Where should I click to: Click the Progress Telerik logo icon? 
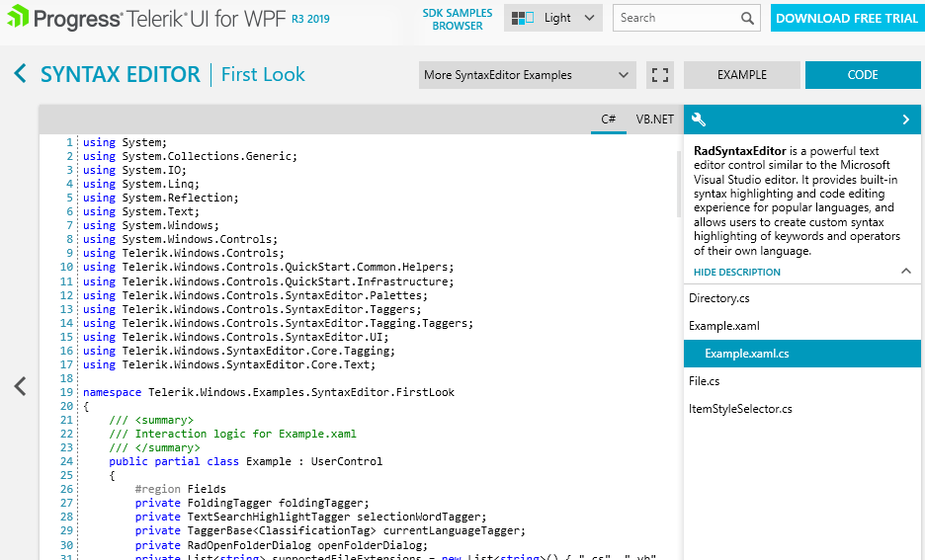point(18,16)
